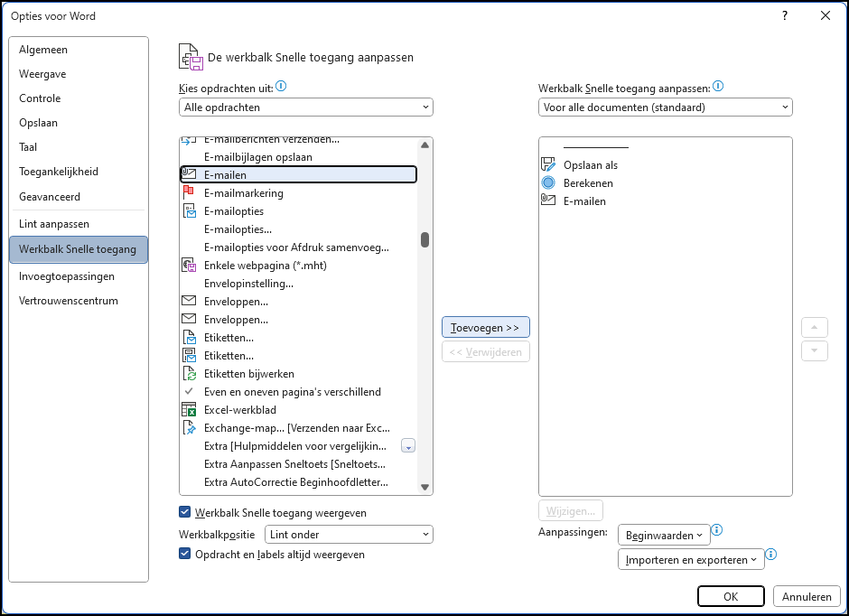Click the E-mailen icon in right list

(x=548, y=201)
